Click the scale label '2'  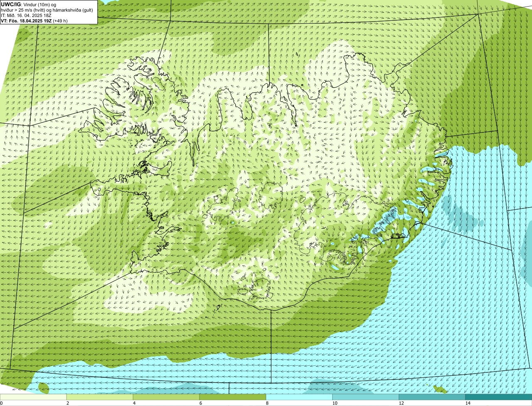[67, 403]
